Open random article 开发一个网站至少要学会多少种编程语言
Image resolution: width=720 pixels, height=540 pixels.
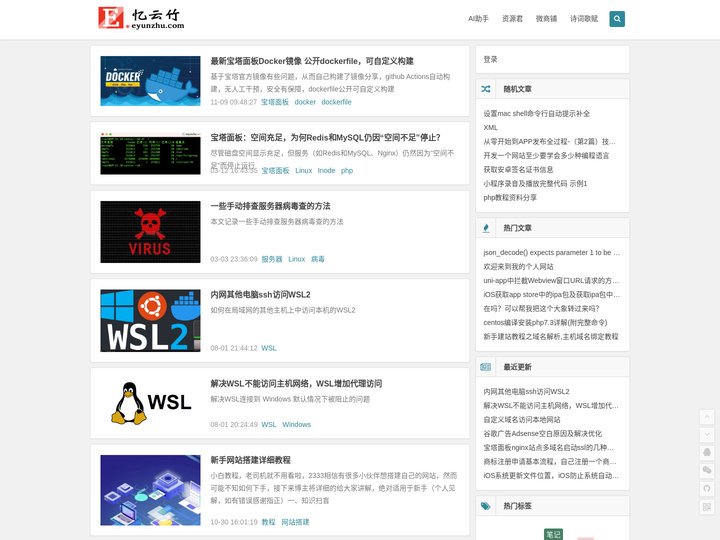pyautogui.click(x=546, y=156)
